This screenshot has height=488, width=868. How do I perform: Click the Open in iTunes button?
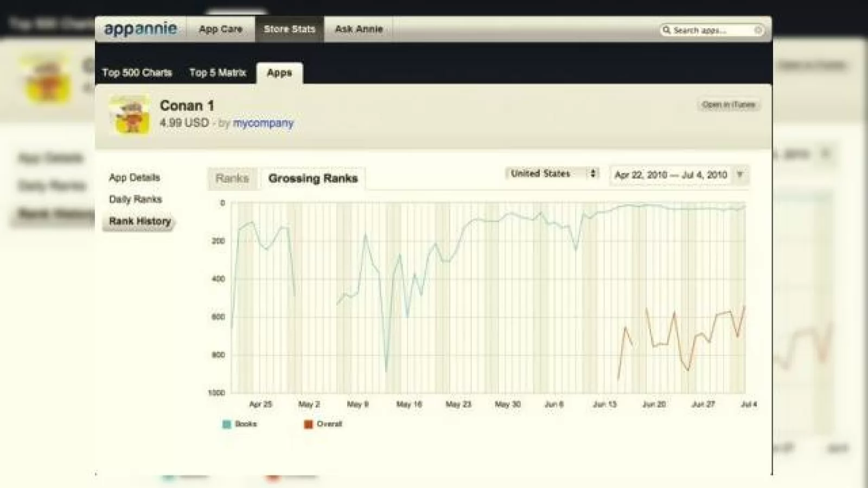[729, 105]
